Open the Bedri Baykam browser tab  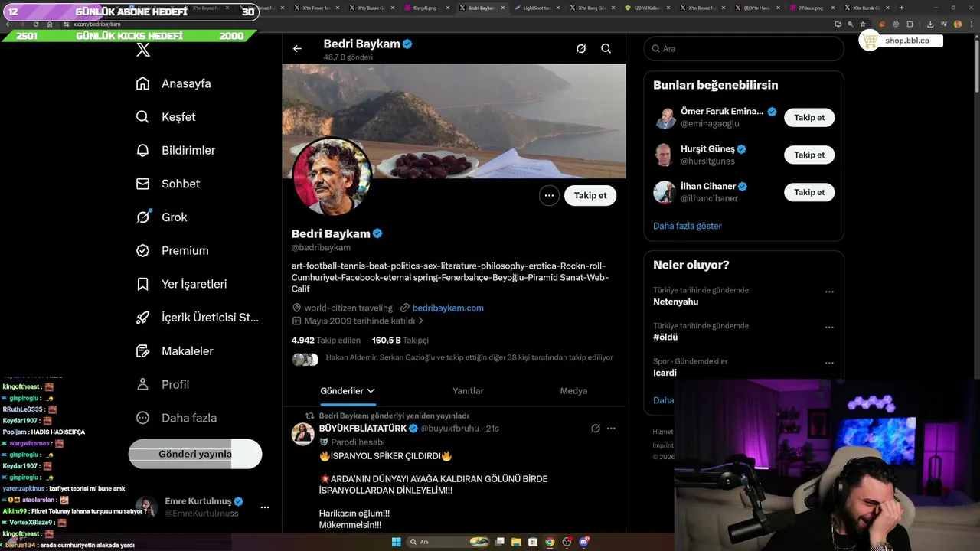click(x=482, y=8)
